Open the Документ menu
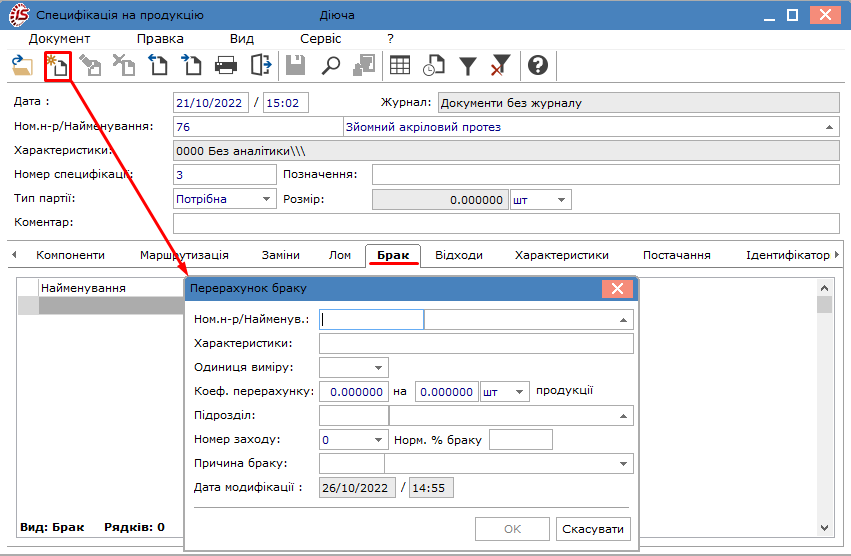The height and width of the screenshot is (556, 851). pyautogui.click(x=59, y=39)
